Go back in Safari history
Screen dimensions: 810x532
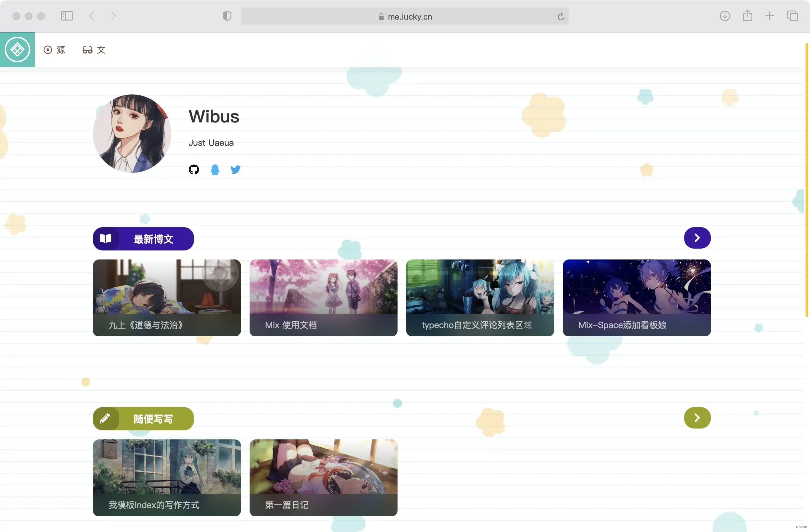(91, 16)
